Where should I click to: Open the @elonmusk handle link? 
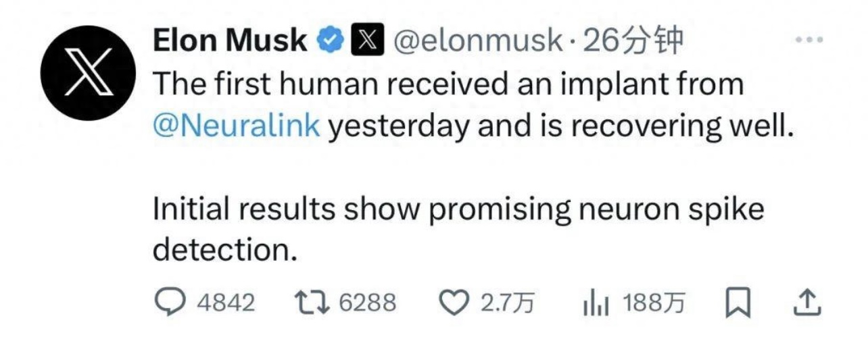[477, 42]
